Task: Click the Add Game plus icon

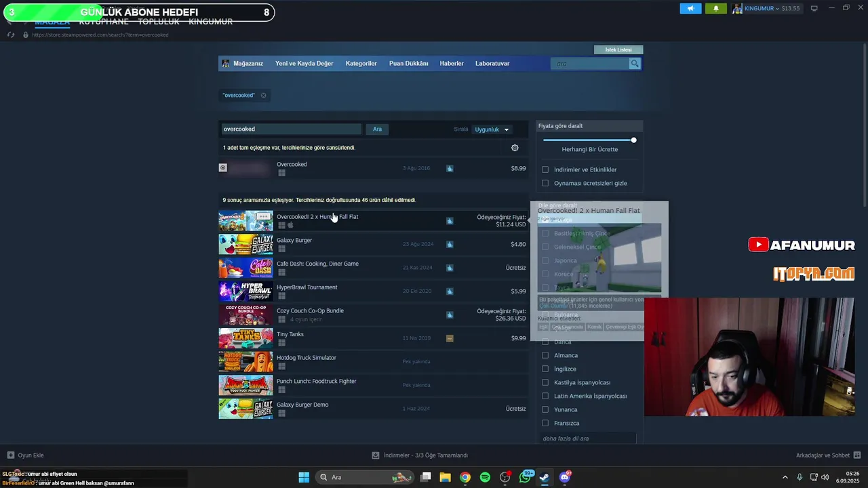Action: 11,455
